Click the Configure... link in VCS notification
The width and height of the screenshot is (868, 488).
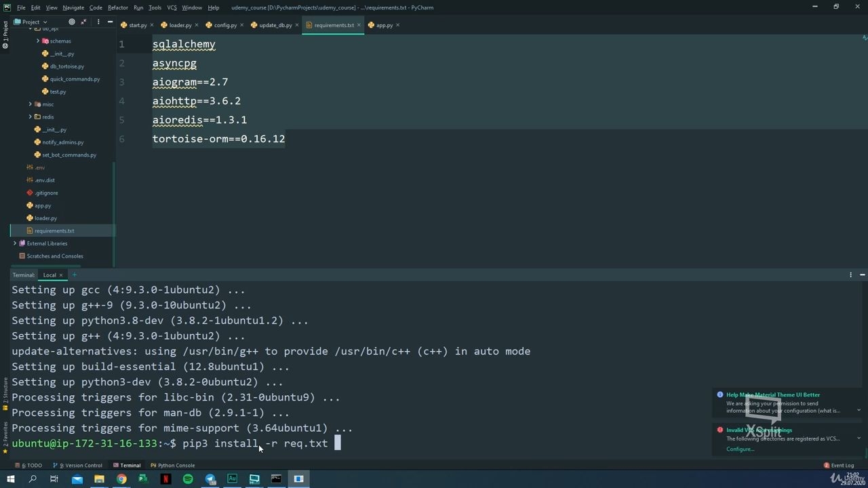740,449
